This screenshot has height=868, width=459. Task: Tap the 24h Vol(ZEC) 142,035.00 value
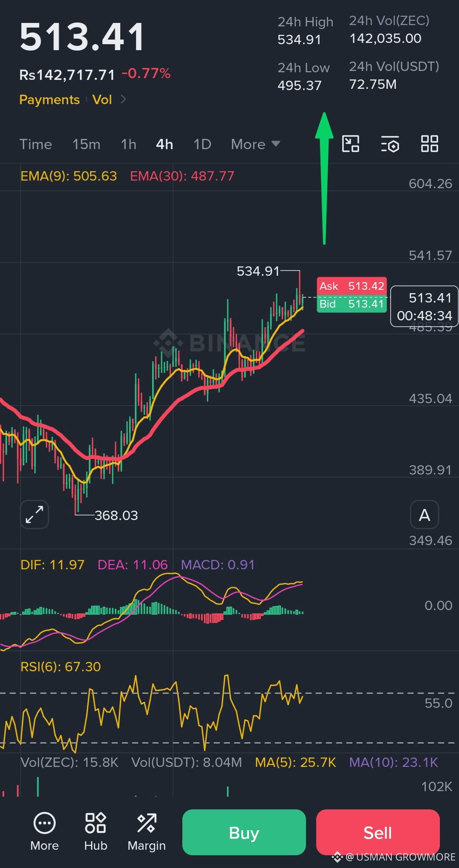tap(385, 39)
